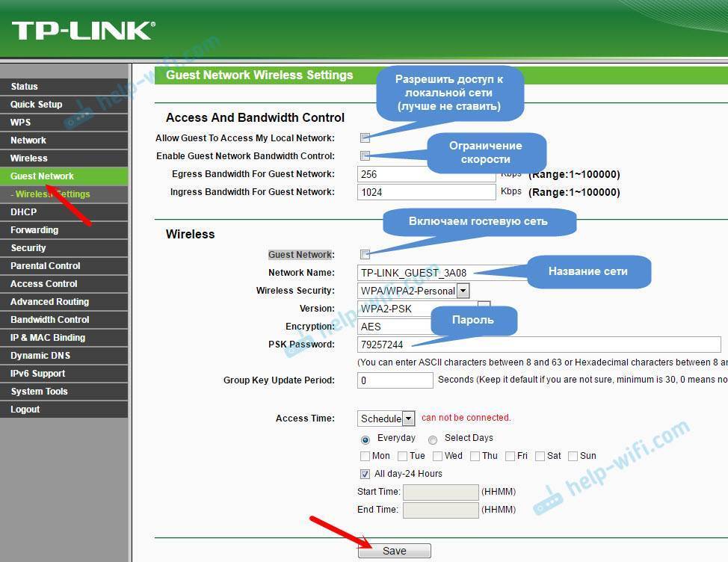Click Logout in sidebar
728x562 pixels.
64,410
